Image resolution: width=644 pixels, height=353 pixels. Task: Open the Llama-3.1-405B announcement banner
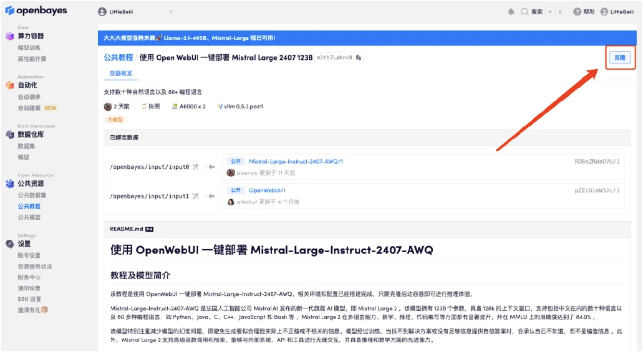(367, 38)
